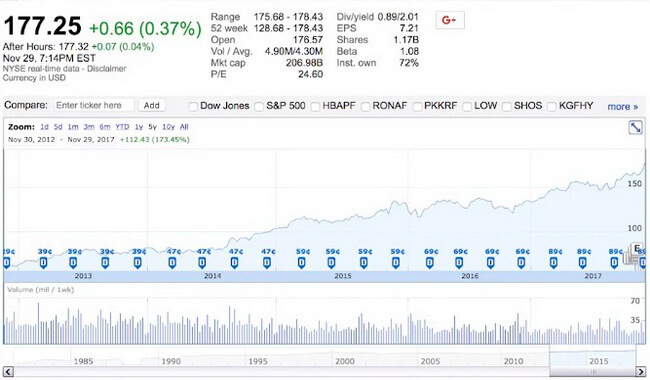Click the dividend flag just above the 2017 label
650x380 pixels.
(582, 262)
